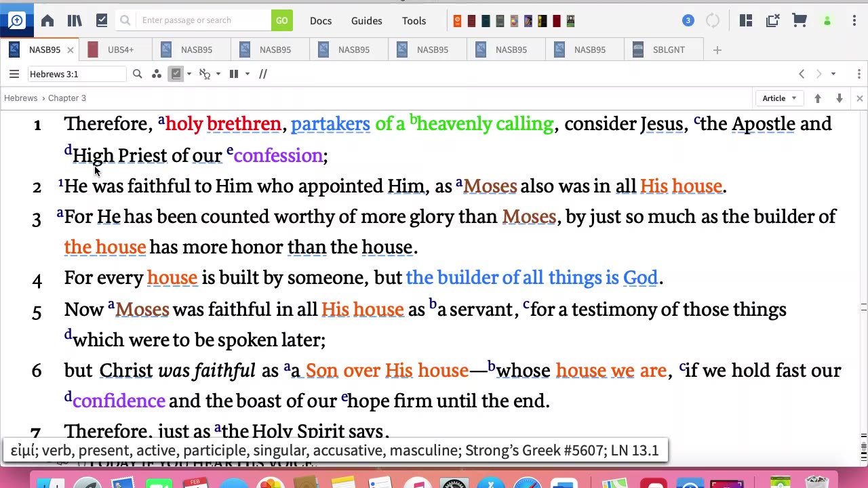Viewport: 868px width, 488px height.
Task: Expand the columns view dropdown arrow
Action: (x=247, y=74)
